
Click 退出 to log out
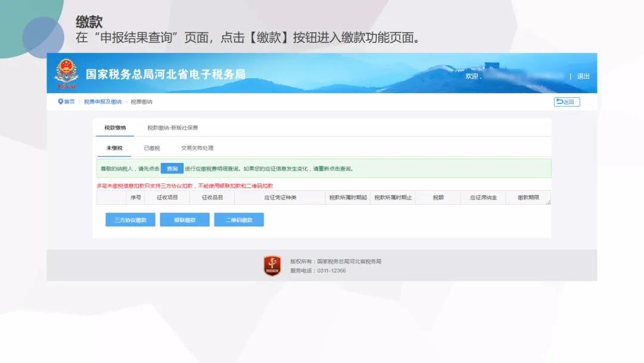(583, 76)
